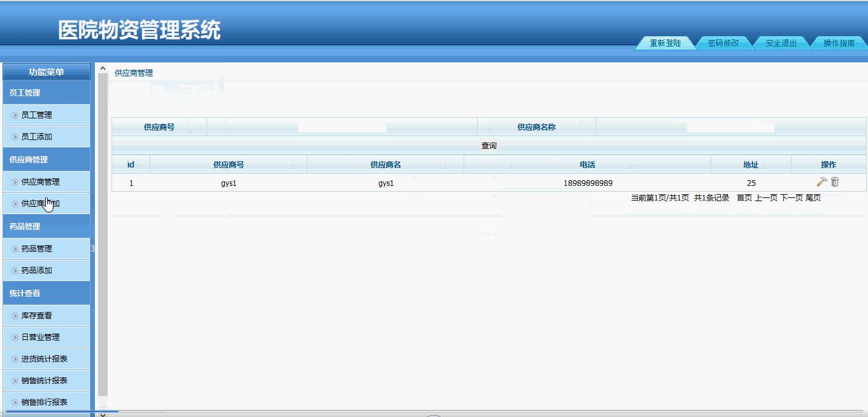This screenshot has height=417, width=868.
Task: Open 销售统计报表 in sidebar
Action: click(46, 381)
